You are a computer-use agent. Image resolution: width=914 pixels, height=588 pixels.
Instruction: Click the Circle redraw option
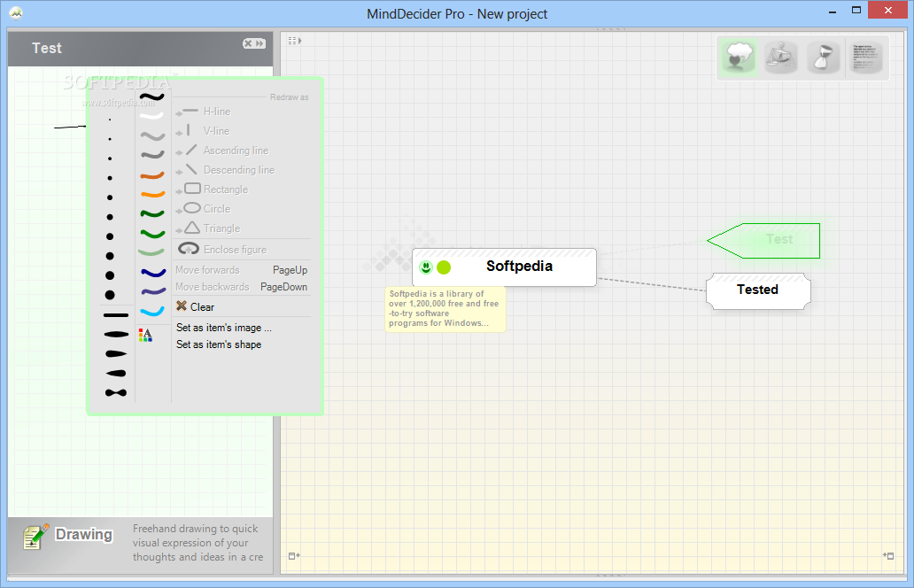pos(204,209)
